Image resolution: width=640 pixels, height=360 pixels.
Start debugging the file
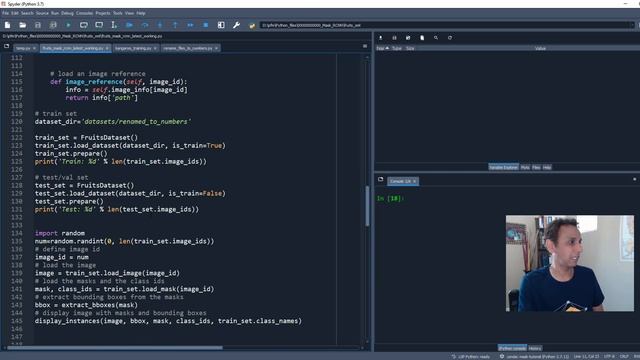pyautogui.click(x=129, y=25)
